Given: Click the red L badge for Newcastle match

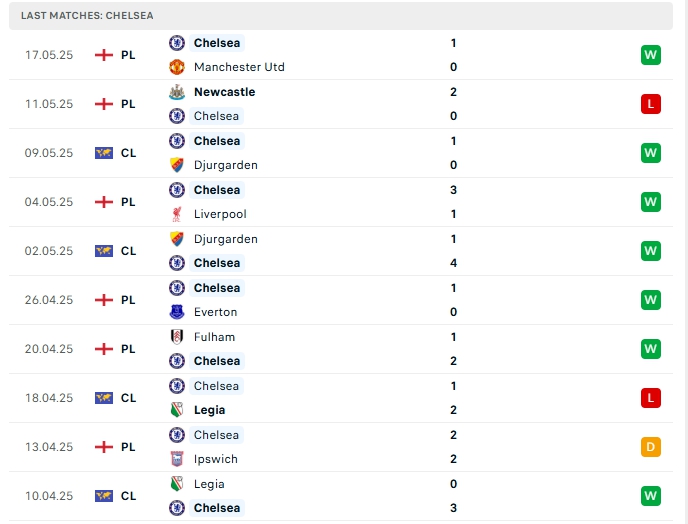Looking at the screenshot, I should (651, 104).
